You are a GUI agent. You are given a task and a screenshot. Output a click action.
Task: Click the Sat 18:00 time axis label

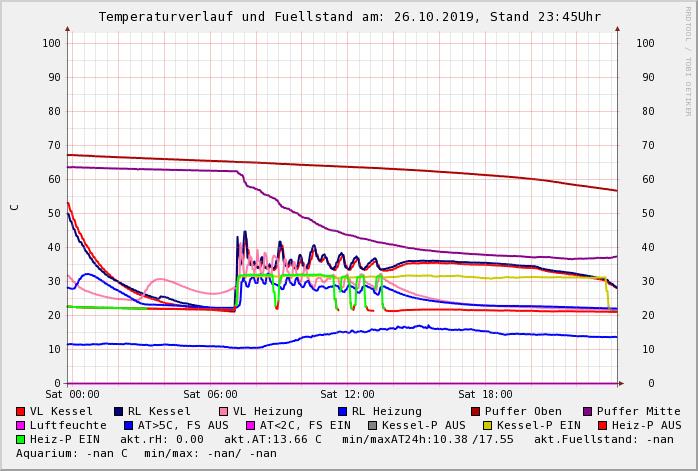tap(485, 395)
